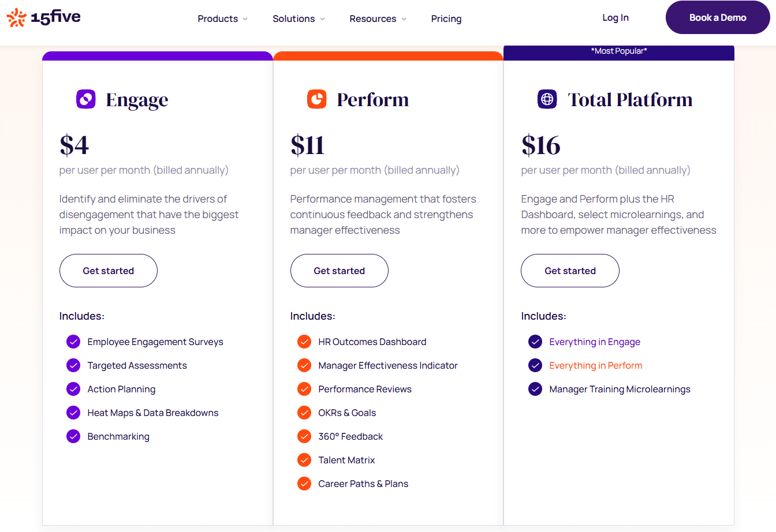Click checkmark beside Performance Reviews
This screenshot has width=776, height=532.
304,389
